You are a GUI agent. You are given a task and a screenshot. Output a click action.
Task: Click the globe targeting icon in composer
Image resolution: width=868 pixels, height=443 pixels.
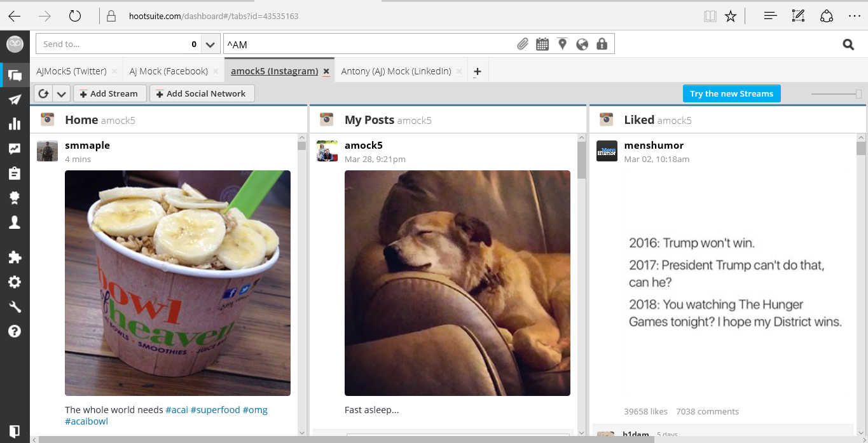tap(582, 44)
